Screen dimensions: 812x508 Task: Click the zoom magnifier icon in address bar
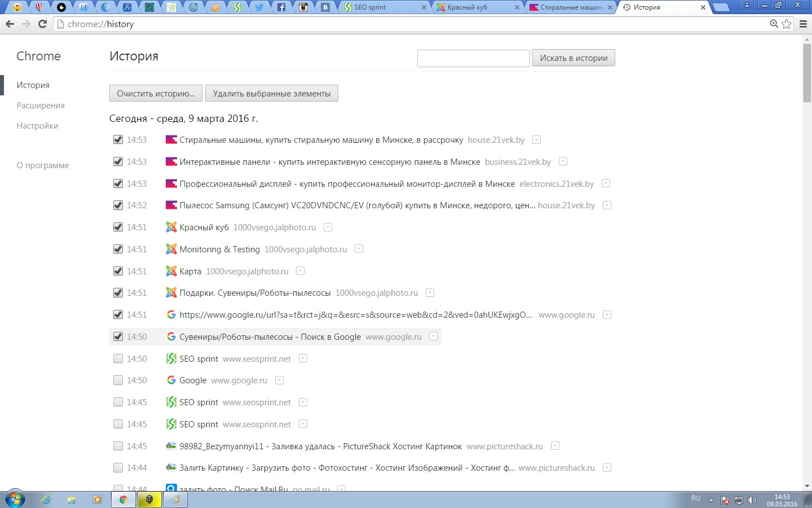(774, 24)
